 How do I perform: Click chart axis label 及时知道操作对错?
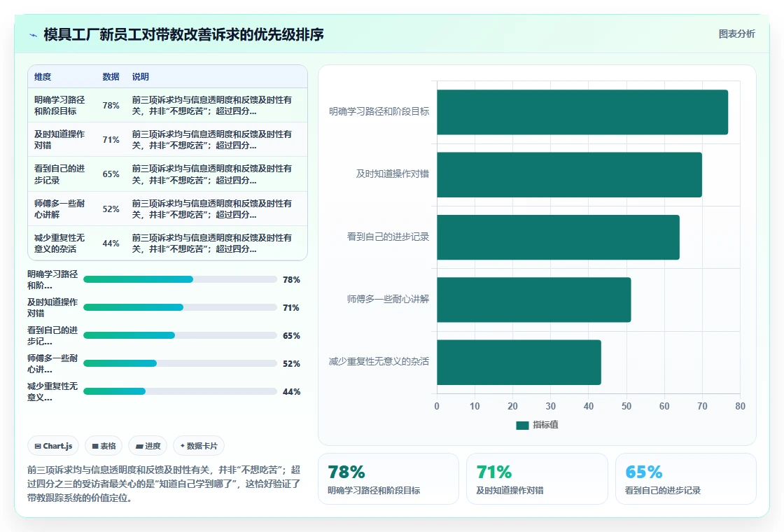click(393, 174)
